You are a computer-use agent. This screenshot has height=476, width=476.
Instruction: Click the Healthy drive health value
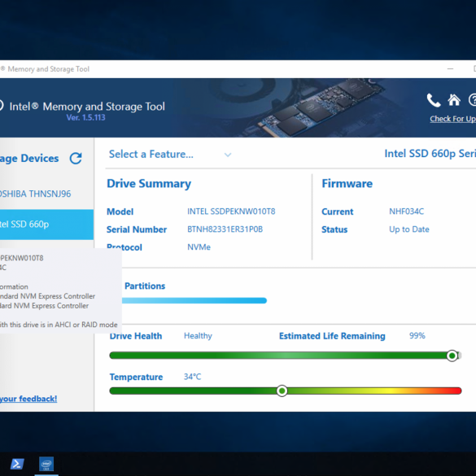tap(198, 336)
